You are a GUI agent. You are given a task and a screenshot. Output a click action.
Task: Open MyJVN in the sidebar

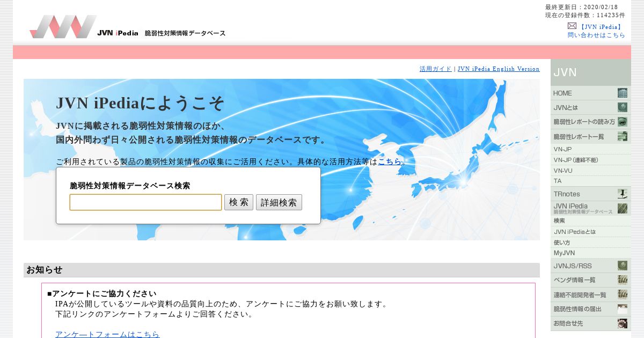(x=590, y=253)
